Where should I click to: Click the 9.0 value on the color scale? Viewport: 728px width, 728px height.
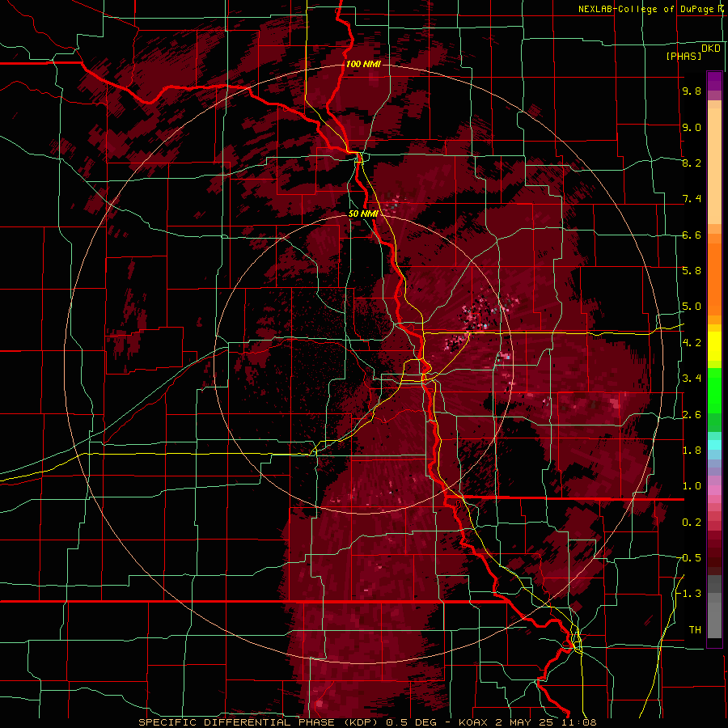point(692,128)
